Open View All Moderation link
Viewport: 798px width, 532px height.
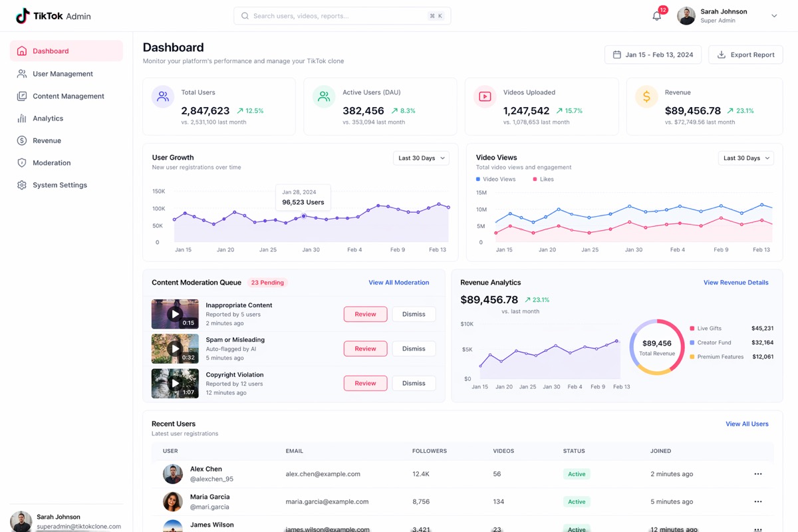click(x=399, y=283)
